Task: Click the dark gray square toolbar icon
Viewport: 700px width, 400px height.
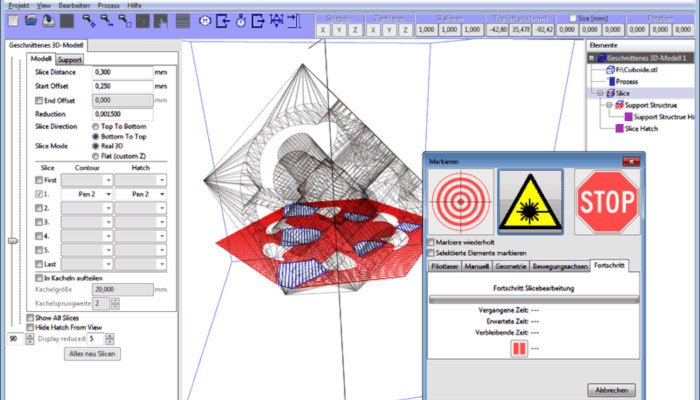Action: (67, 21)
